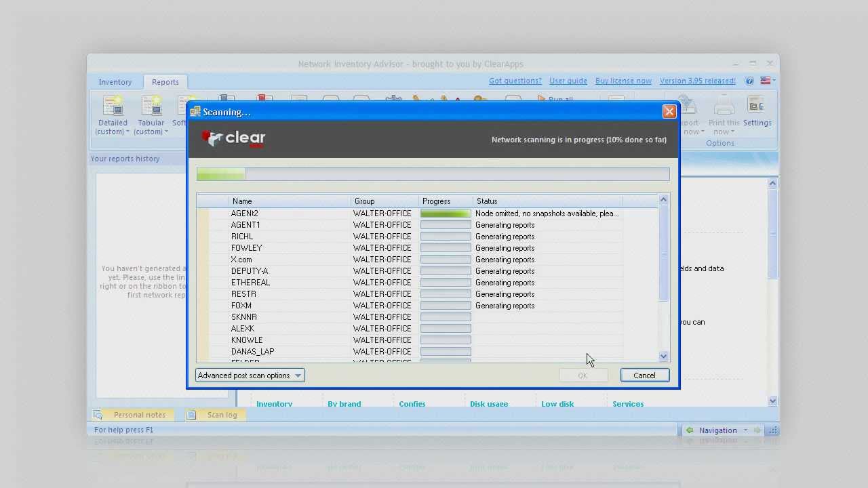This screenshot has height=488, width=868.
Task: Click the Status column header
Action: click(x=548, y=201)
